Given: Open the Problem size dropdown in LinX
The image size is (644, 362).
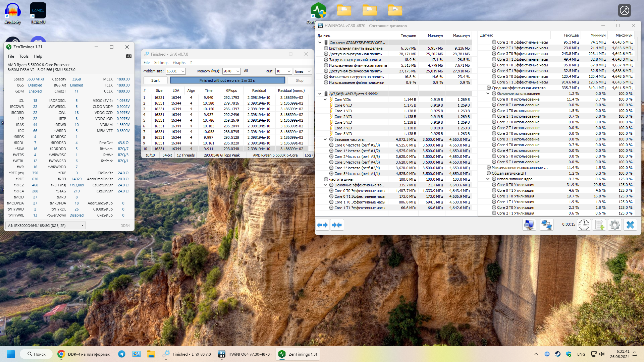Looking at the screenshot, I should [183, 71].
